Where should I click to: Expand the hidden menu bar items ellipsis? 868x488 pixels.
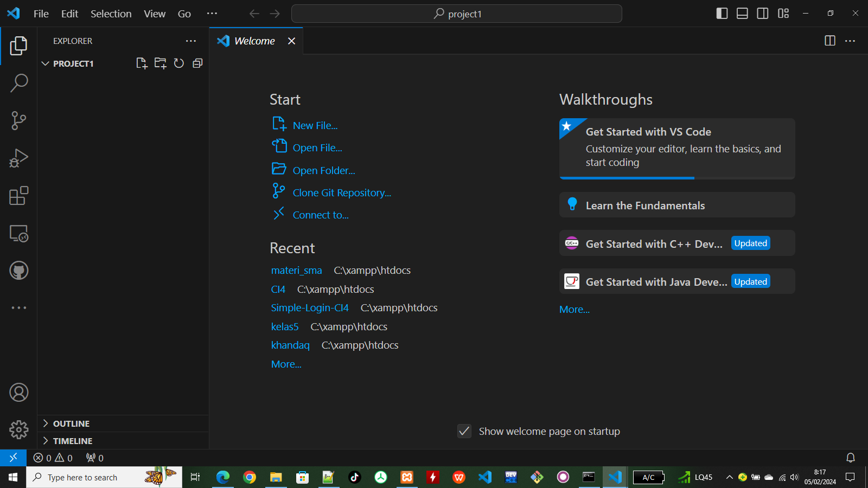(x=212, y=14)
